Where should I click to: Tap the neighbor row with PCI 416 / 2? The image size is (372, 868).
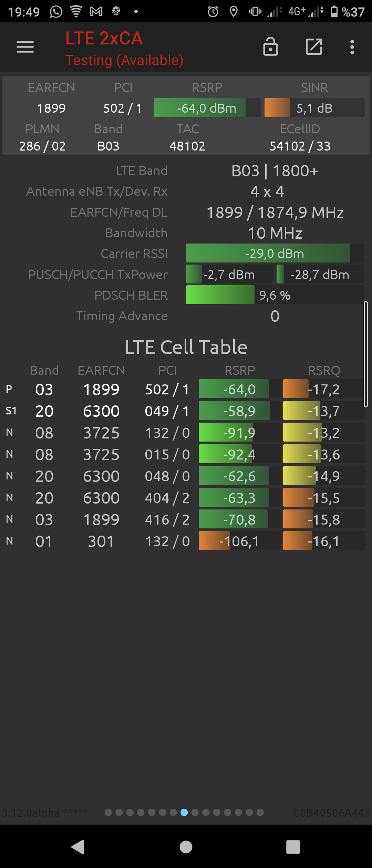click(186, 520)
